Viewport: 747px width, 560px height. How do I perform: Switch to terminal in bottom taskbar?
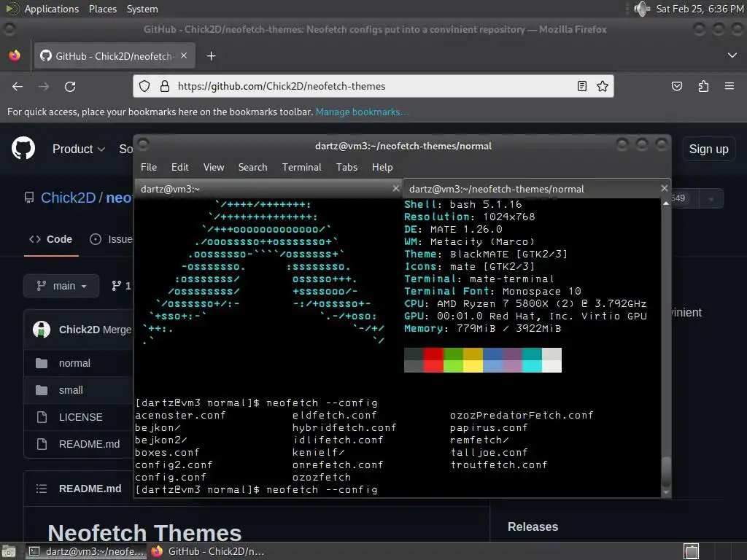[x=86, y=551]
